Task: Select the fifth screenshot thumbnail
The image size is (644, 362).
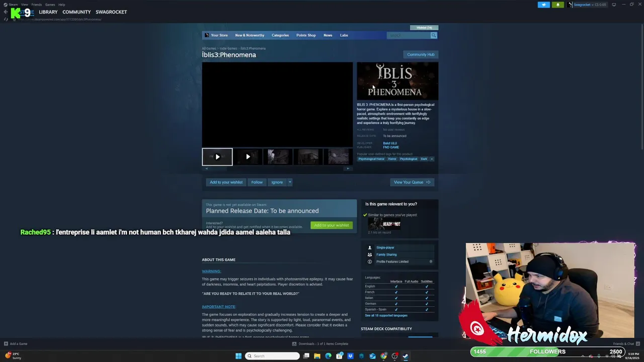Action: 339,157
